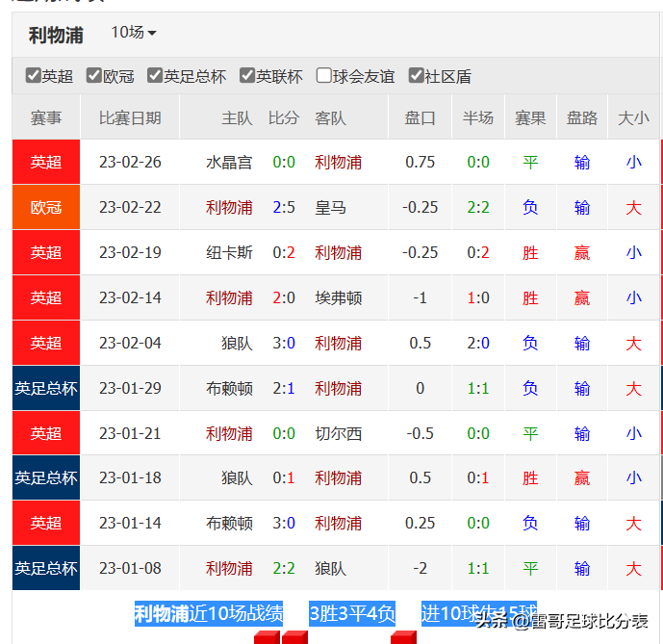
Task: Uncheck the 社区盾 competition checkbox
Action: 416,76
